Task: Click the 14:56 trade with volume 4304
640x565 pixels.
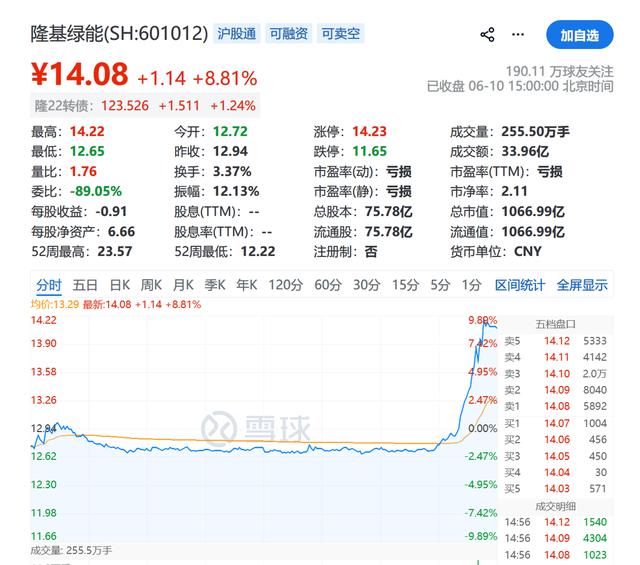Action: click(x=556, y=538)
